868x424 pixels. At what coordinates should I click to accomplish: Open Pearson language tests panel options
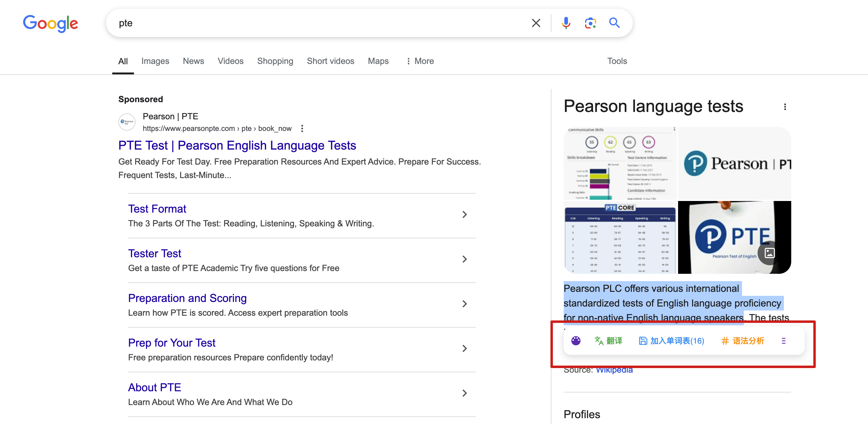(785, 107)
